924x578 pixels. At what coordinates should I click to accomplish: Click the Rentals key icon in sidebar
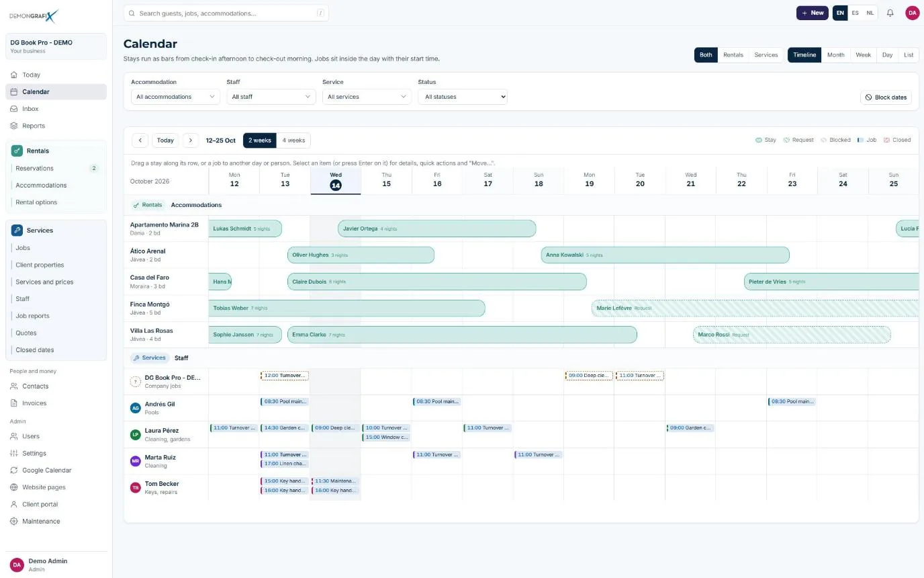coord(17,151)
